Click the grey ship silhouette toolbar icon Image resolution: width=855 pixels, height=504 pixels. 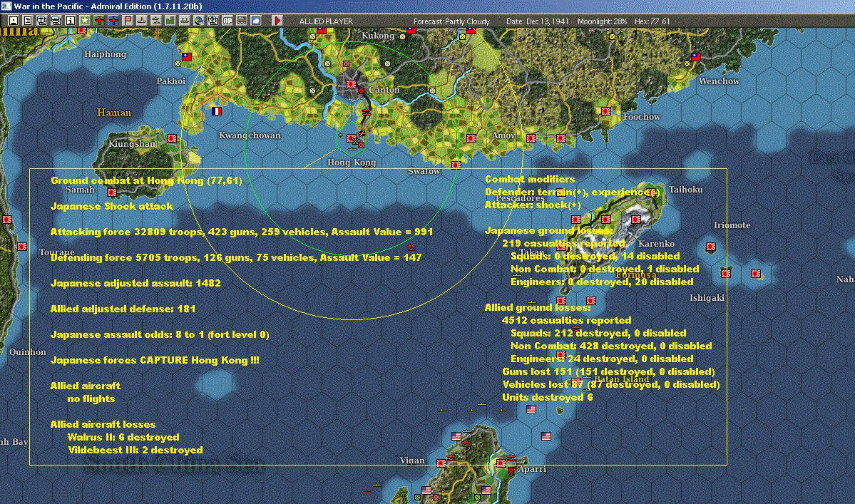pyautogui.click(x=184, y=21)
